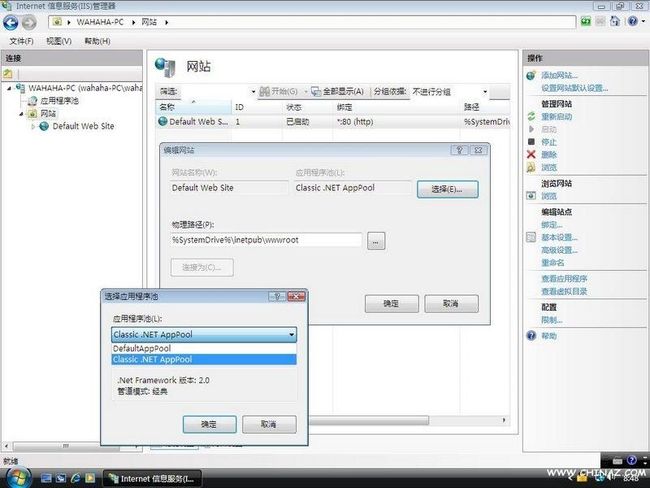
Task: Click the show desktop quick launch icon
Action: tap(46, 478)
